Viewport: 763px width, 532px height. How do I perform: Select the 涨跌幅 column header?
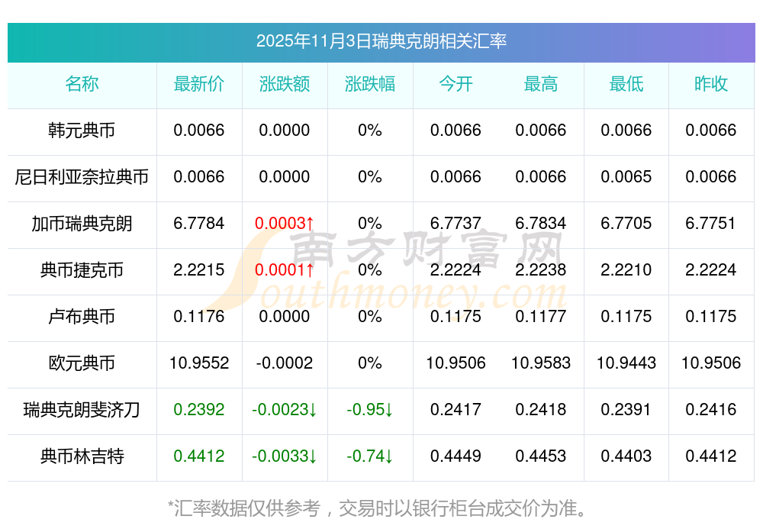[370, 85]
